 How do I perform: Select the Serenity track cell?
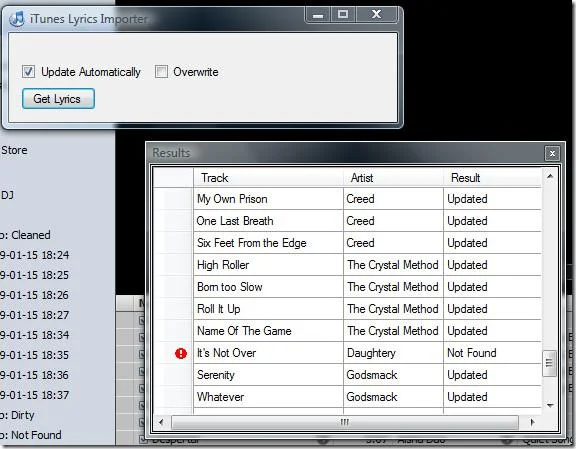(268, 376)
